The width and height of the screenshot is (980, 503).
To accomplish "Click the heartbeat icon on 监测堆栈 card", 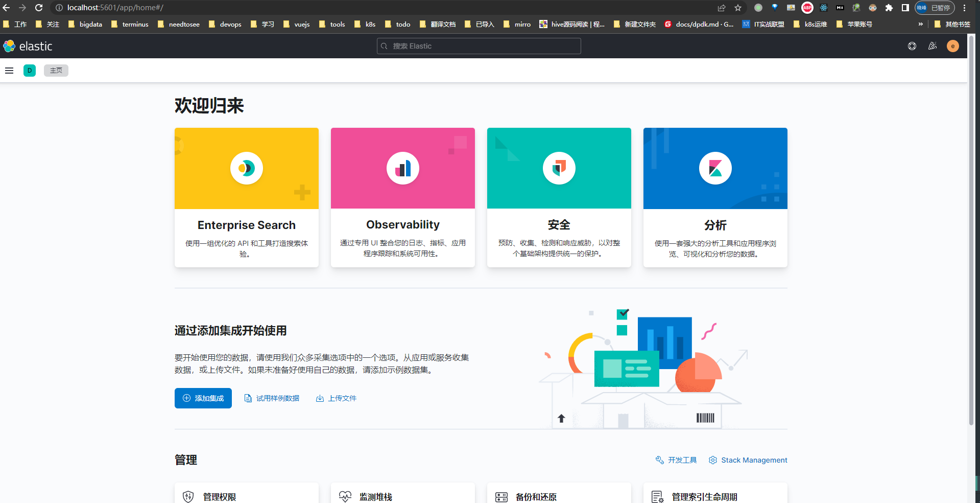I will [x=345, y=497].
